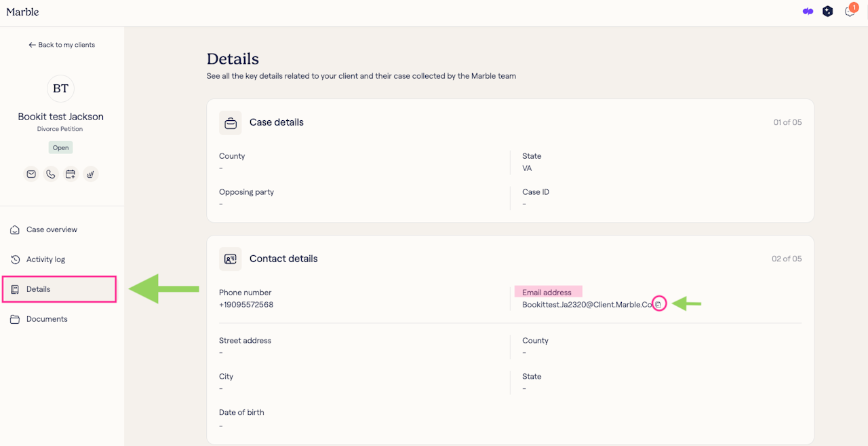Open Documents in the sidebar
The image size is (868, 446).
[47, 319]
